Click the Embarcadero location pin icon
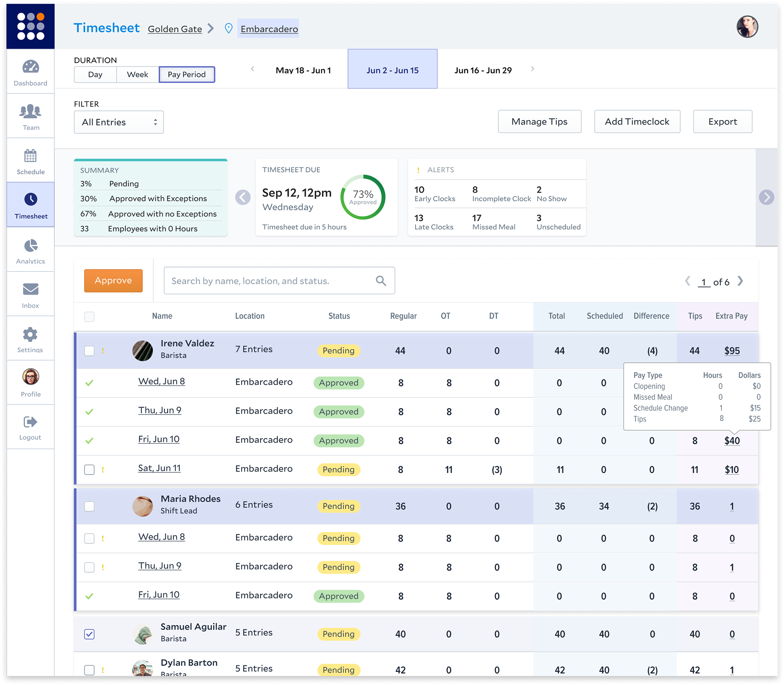 tap(229, 29)
